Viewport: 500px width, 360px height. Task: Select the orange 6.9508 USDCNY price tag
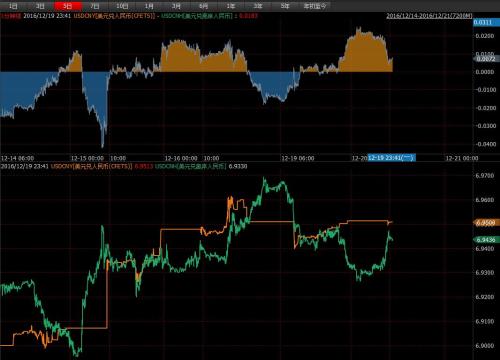(x=486, y=223)
